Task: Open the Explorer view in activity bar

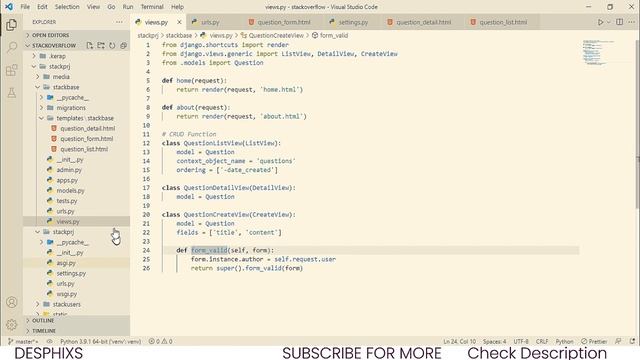Action: click(x=11, y=25)
